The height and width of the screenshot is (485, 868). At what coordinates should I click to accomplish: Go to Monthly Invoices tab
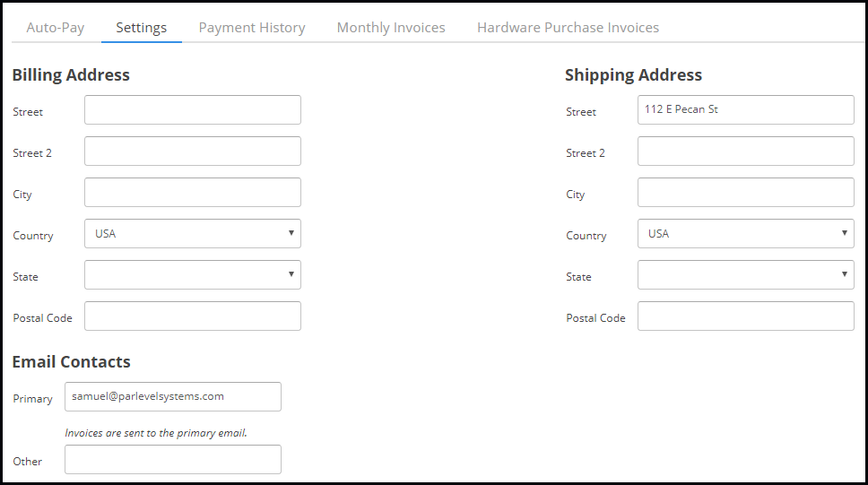click(391, 28)
